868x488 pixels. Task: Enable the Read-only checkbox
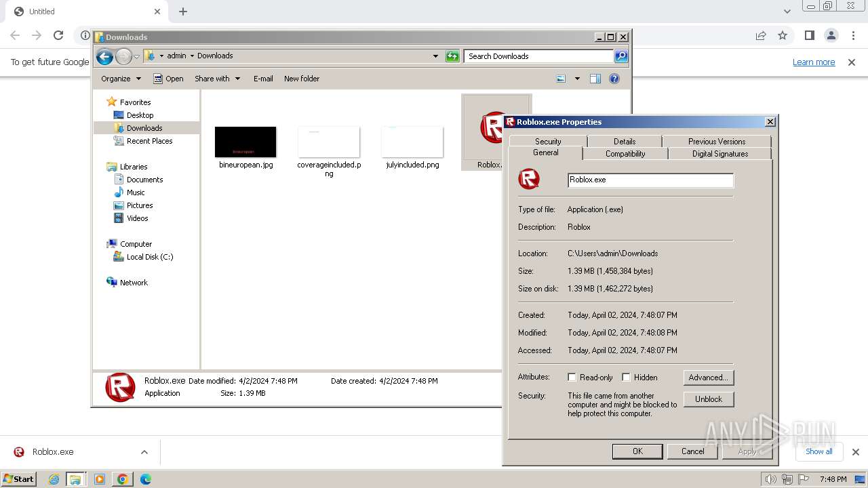pyautogui.click(x=572, y=378)
